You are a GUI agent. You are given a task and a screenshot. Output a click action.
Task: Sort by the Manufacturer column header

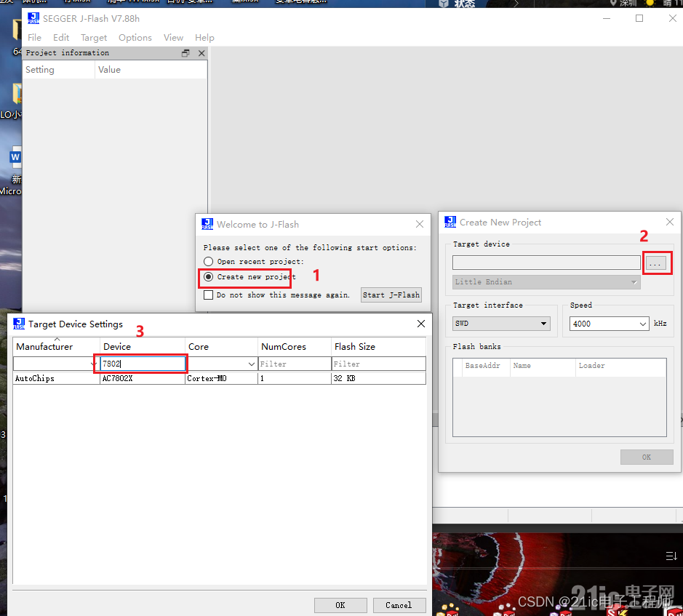pyautogui.click(x=56, y=347)
